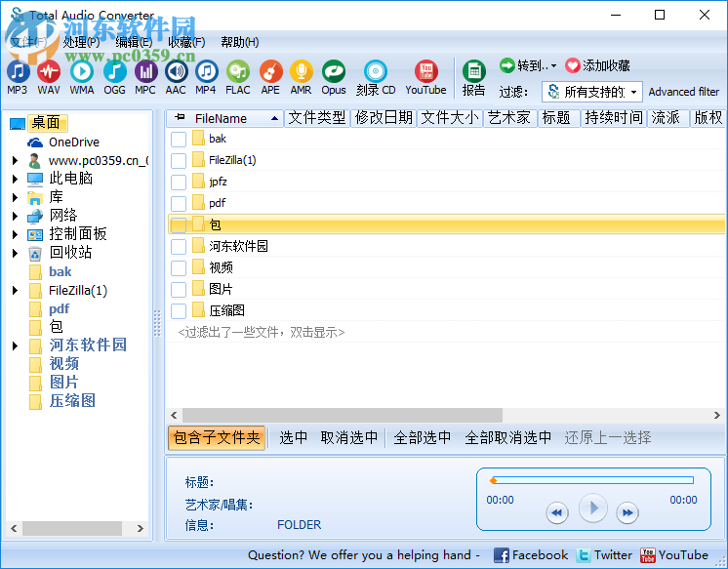Click 取消选中 (Uncheck) button
Viewport: 728px width, 569px height.
click(x=349, y=437)
